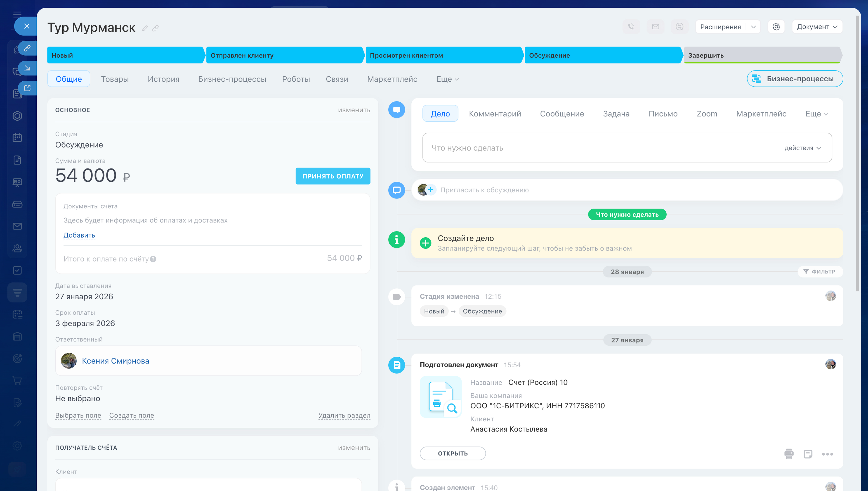This screenshot has height=491, width=868.
Task: Print the document using the printer icon
Action: [x=789, y=454]
